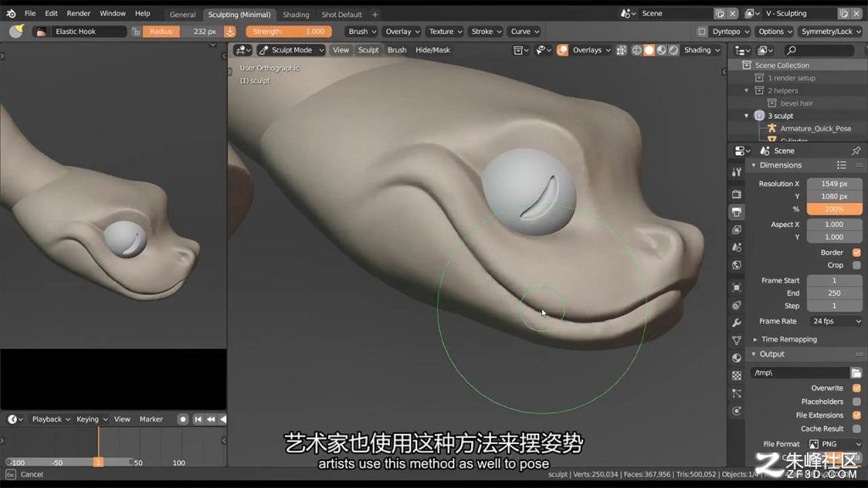This screenshot has height=488, width=868.
Task: Open the Curve dropdown
Action: 524,31
